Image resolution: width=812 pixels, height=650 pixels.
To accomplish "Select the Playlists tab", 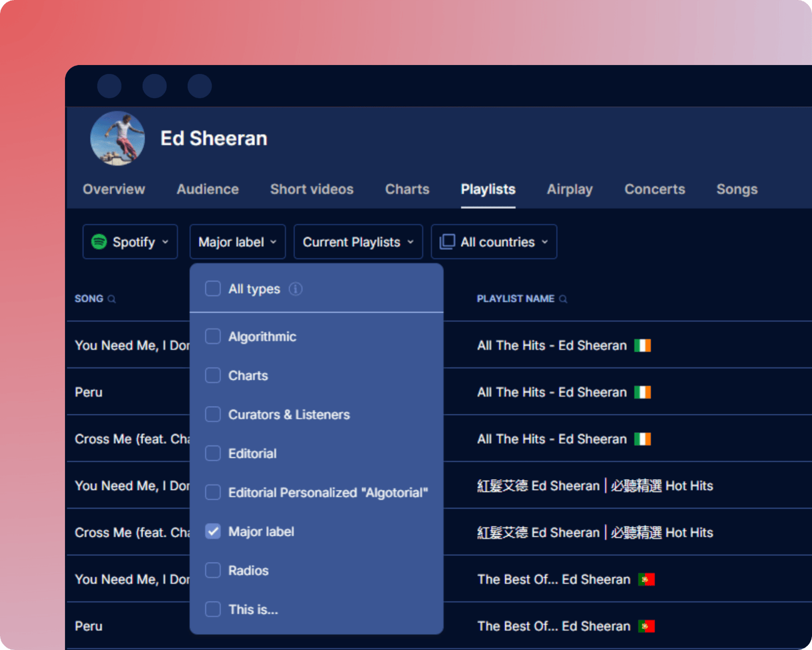I will pos(488,189).
